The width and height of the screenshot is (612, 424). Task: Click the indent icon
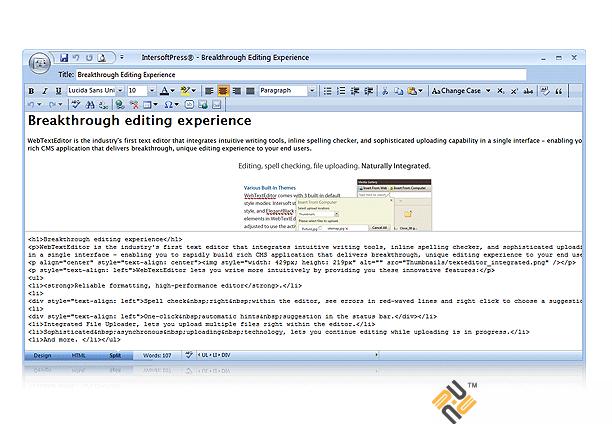[368, 91]
